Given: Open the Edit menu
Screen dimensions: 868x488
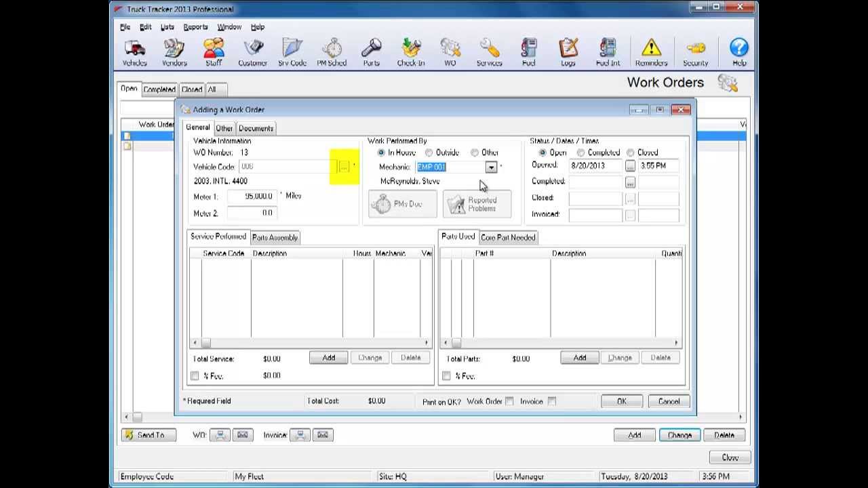Looking at the screenshot, I should (145, 27).
